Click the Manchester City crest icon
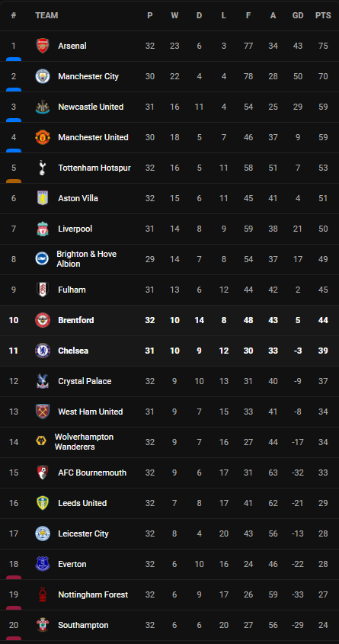This screenshot has height=644, width=339. [x=43, y=76]
